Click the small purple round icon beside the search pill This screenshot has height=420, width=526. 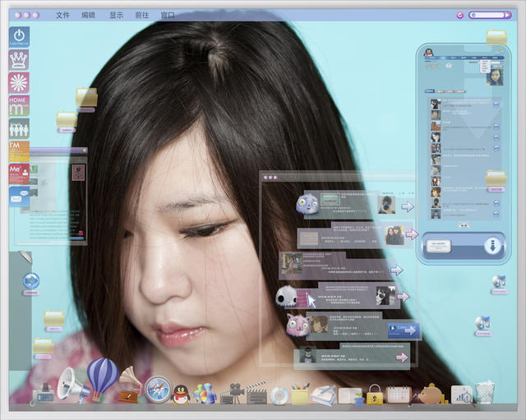pos(460,15)
